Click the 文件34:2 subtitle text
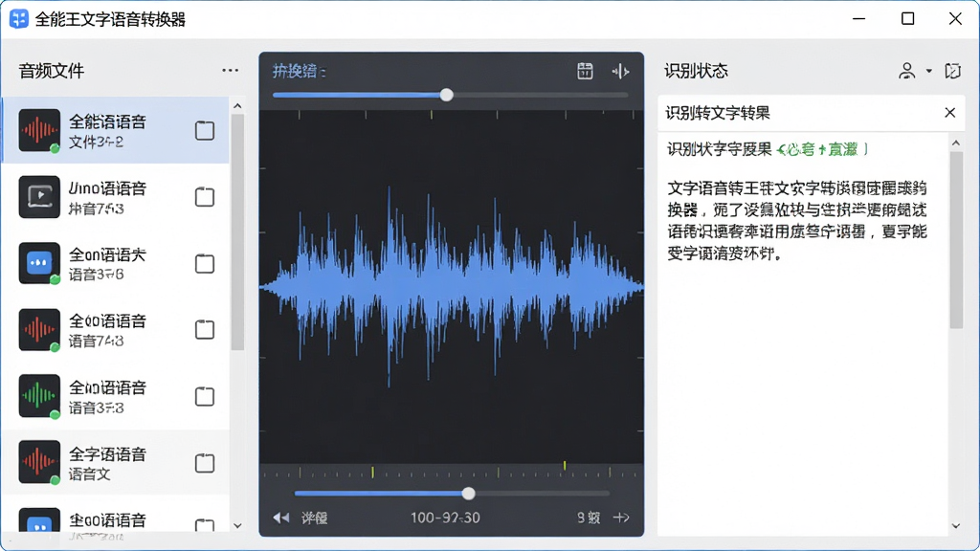The image size is (980, 551). tap(96, 143)
